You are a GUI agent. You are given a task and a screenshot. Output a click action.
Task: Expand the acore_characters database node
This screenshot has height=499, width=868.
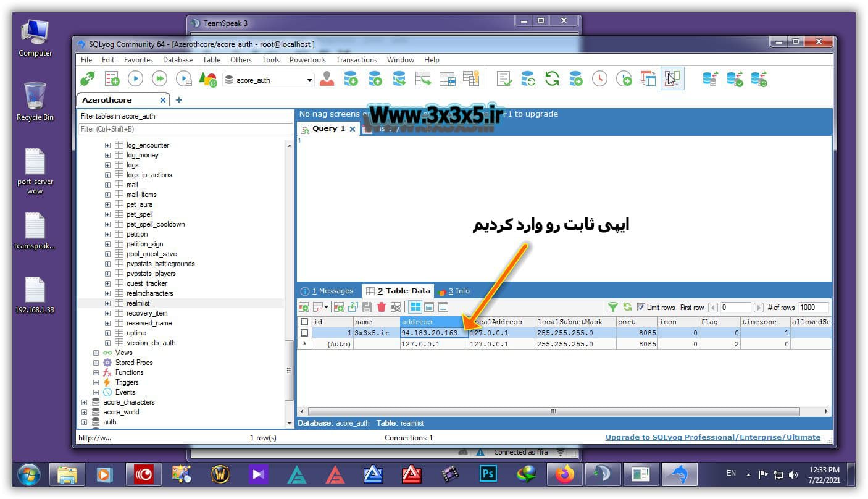coord(85,402)
